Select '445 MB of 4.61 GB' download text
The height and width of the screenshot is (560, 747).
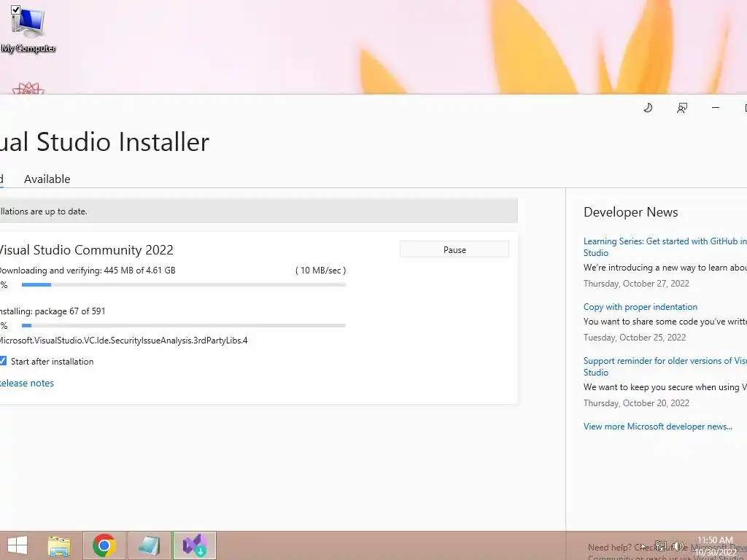(x=139, y=271)
